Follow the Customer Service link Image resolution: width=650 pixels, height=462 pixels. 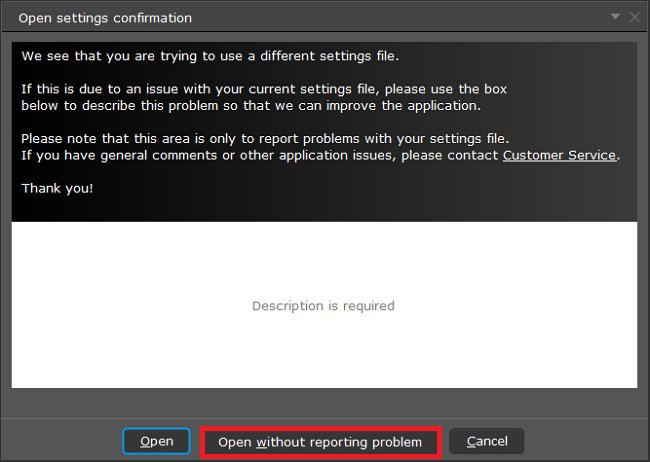tap(560, 156)
